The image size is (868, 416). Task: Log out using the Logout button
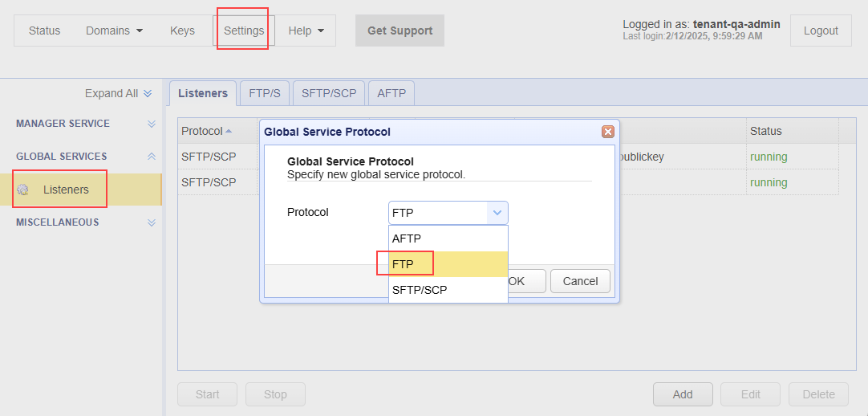(821, 31)
